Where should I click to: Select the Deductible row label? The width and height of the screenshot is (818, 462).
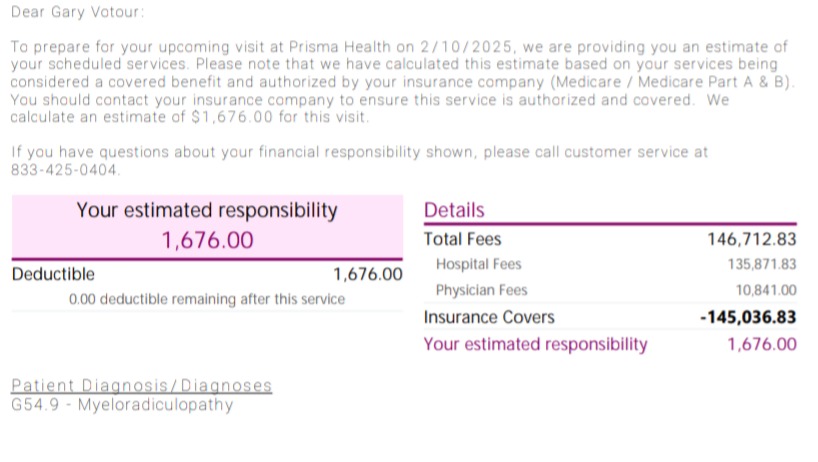click(x=53, y=274)
